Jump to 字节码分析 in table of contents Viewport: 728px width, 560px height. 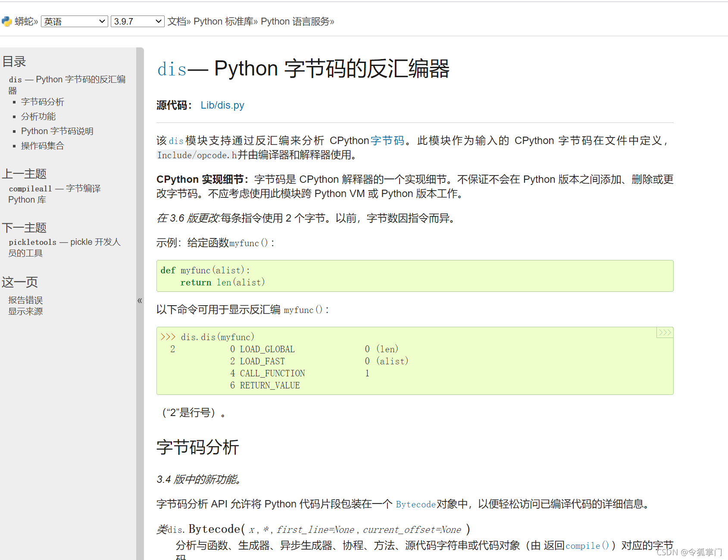[43, 102]
